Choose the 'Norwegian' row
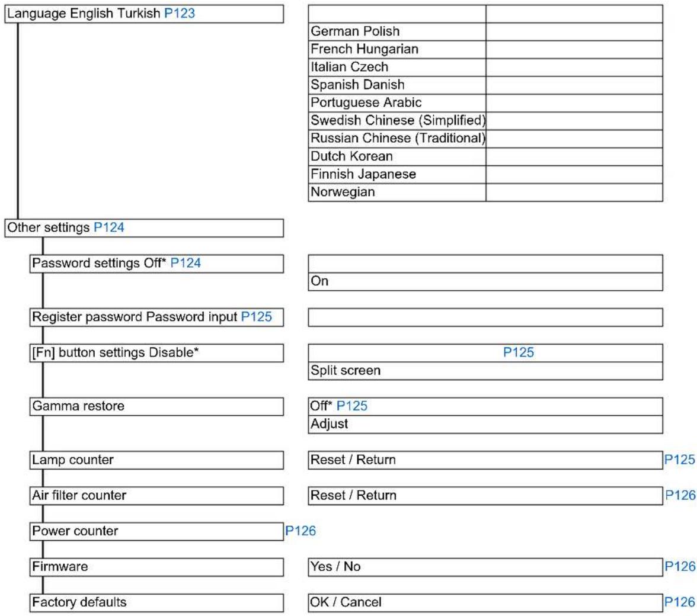 click(397, 192)
